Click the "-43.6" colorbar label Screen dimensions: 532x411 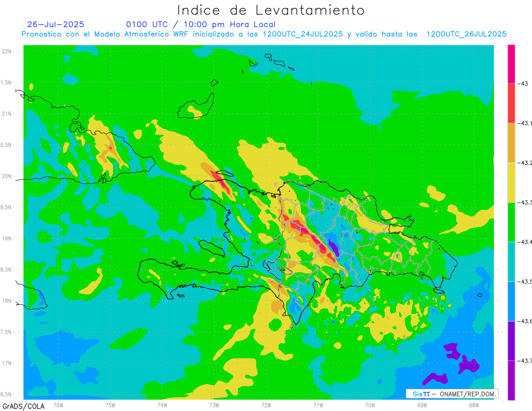[524, 321]
